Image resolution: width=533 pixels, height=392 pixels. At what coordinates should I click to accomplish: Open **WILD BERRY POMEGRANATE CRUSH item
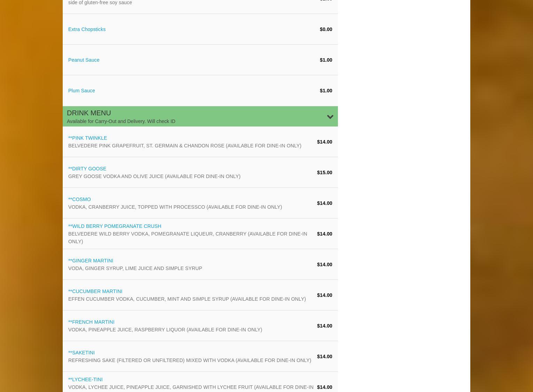[x=115, y=226]
